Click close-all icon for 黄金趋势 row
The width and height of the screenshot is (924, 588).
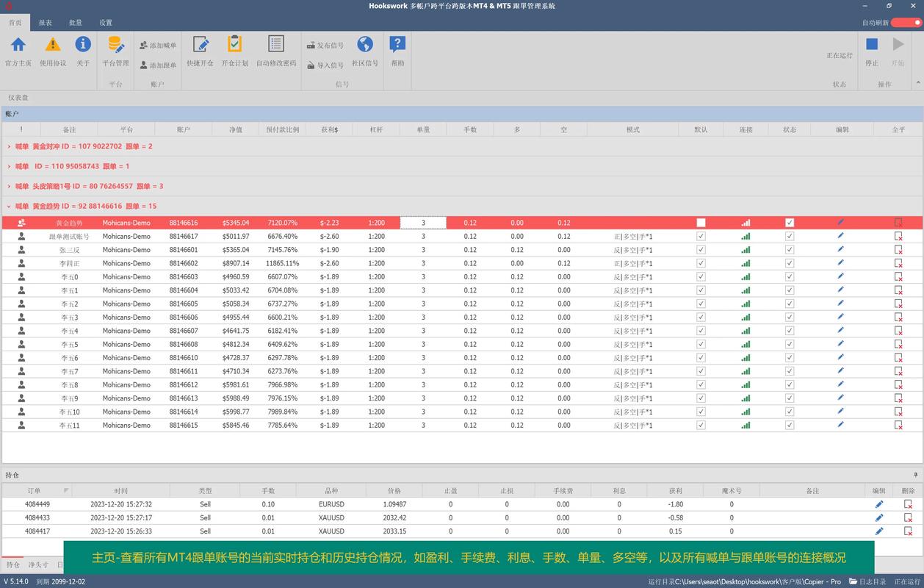coord(898,223)
